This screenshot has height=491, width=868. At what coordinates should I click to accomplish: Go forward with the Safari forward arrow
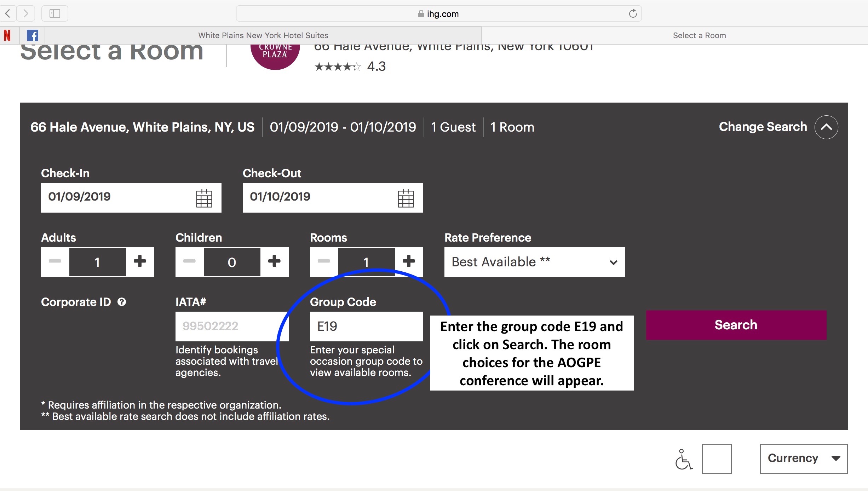[x=26, y=13]
